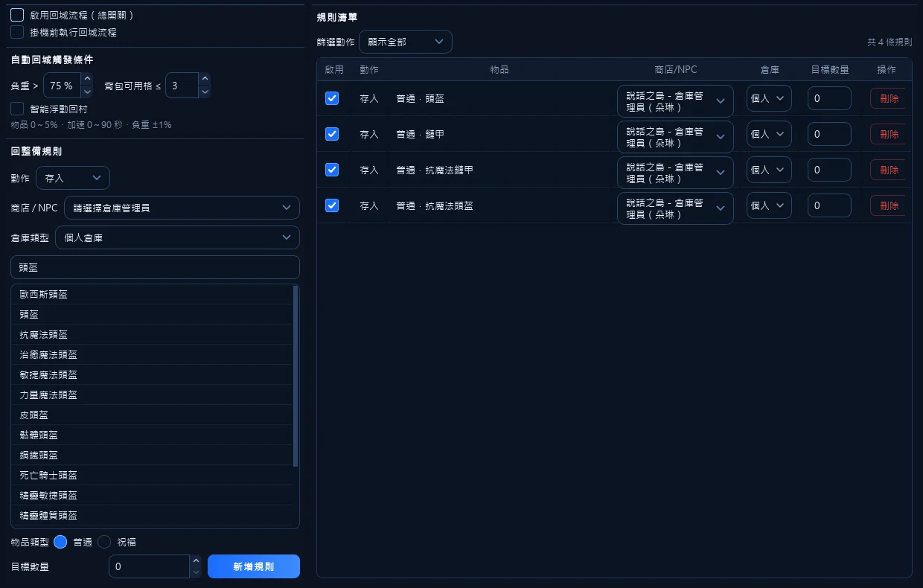923x588 pixels.
Task: Select 骷髏頭盔 in the item list
Action: [x=152, y=435]
